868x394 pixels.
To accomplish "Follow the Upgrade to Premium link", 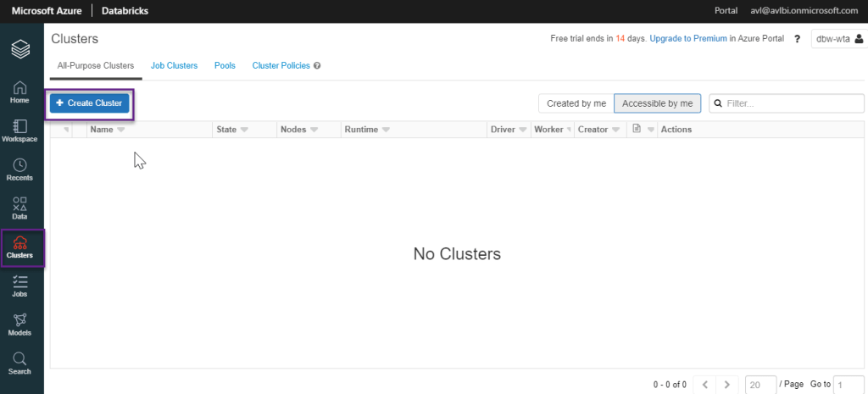I will 687,39.
